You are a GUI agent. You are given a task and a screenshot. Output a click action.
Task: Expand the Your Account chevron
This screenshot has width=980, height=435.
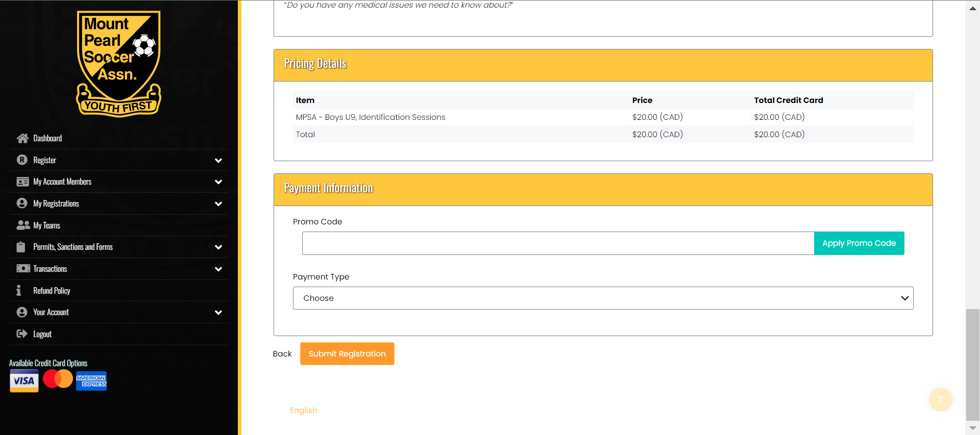click(x=218, y=312)
